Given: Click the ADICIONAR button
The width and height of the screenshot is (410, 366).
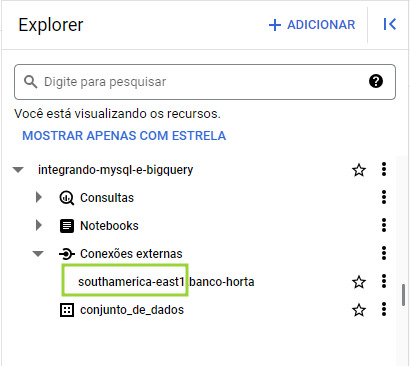Looking at the screenshot, I should (x=312, y=25).
